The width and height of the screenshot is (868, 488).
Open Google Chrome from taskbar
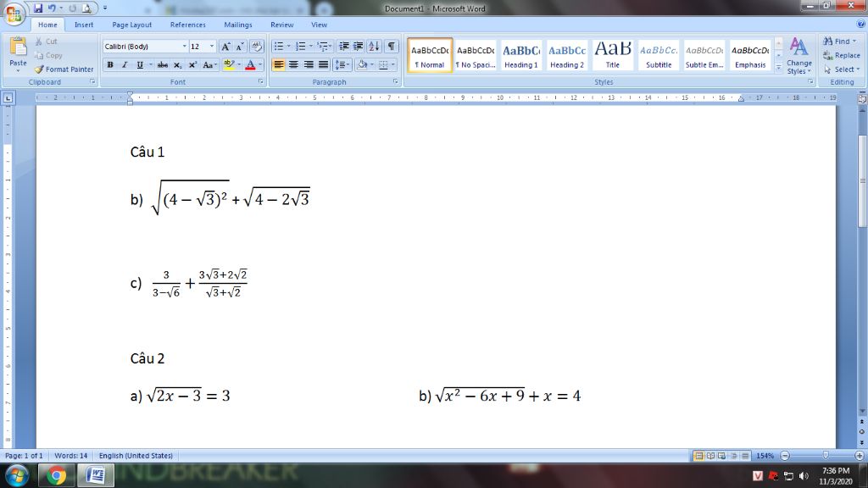pos(56,476)
